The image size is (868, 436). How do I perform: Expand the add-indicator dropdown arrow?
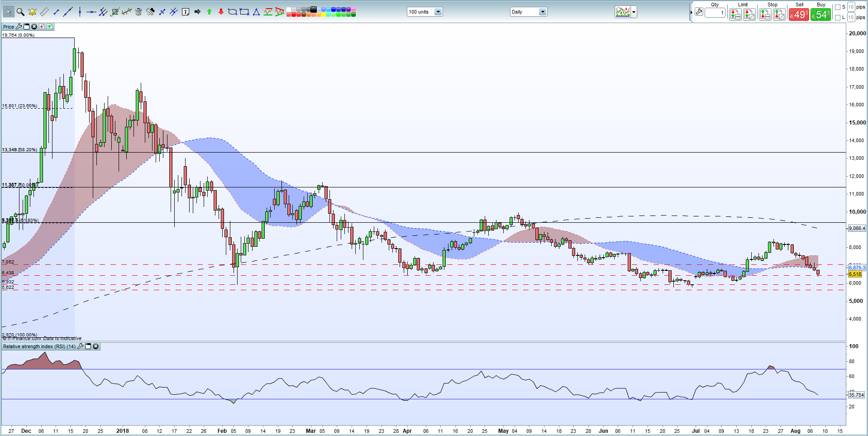tap(634, 12)
